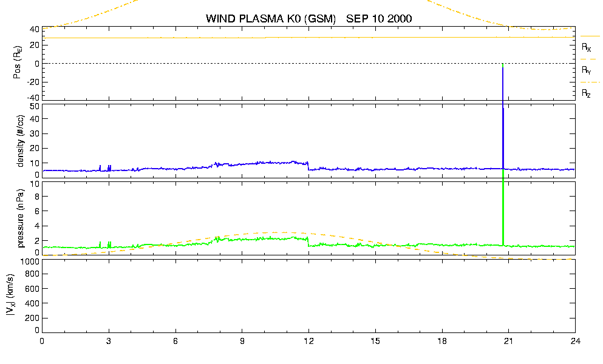Image resolution: width=603 pixels, height=364 pixels.
Task: Click the x-axis tick label 21
Action: [508, 341]
